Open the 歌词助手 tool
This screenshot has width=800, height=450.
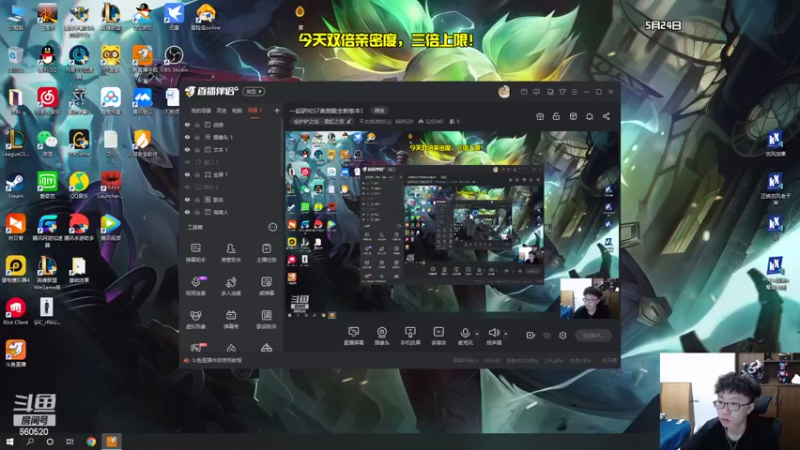pos(266,319)
